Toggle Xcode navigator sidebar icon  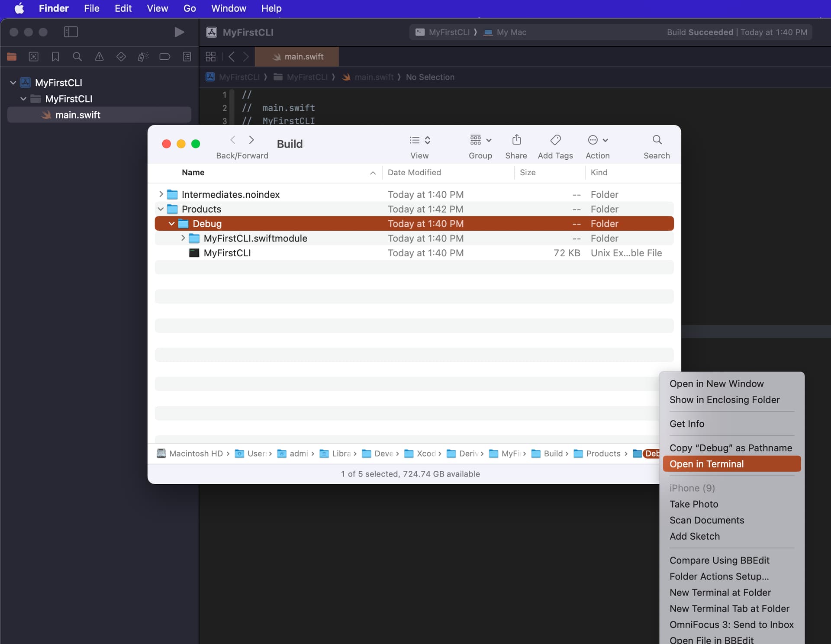pos(71,32)
